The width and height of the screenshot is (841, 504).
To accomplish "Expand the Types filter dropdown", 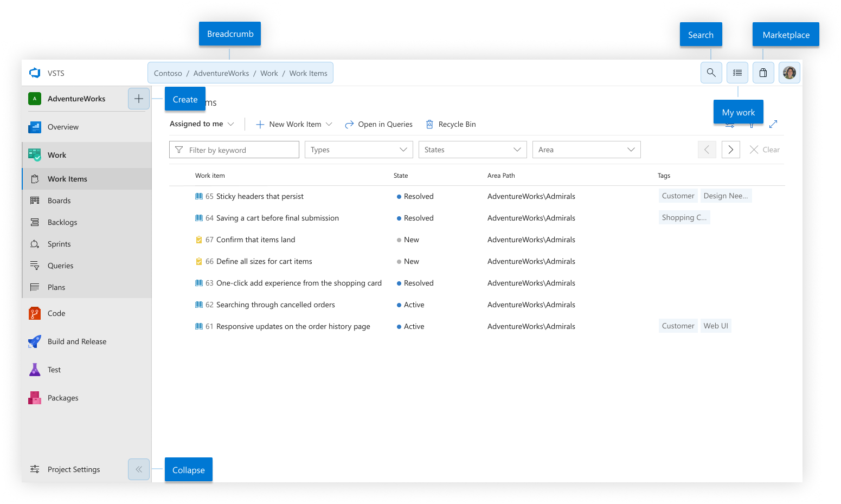I will (x=359, y=150).
